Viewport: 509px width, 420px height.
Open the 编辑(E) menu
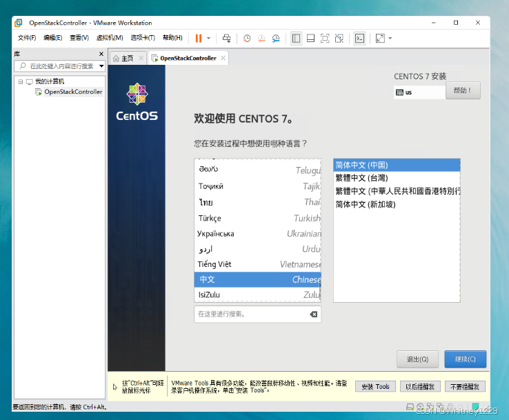click(x=52, y=38)
